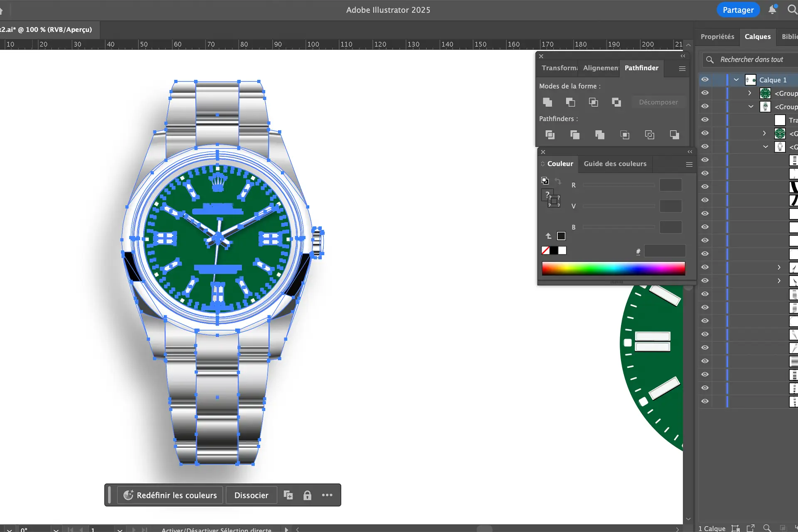Viewport: 798px width, 532px height.
Task: Collapse the Couleur panel group to icons
Action: click(x=690, y=152)
